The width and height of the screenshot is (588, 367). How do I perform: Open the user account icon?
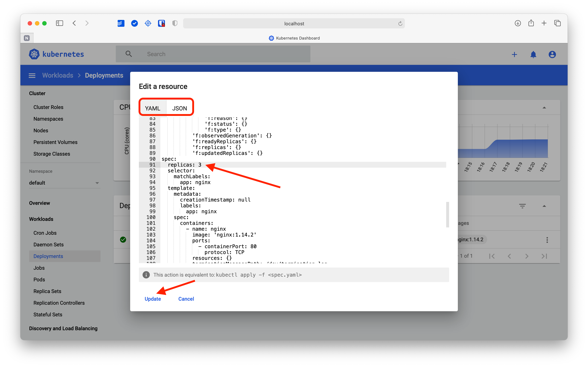552,55
